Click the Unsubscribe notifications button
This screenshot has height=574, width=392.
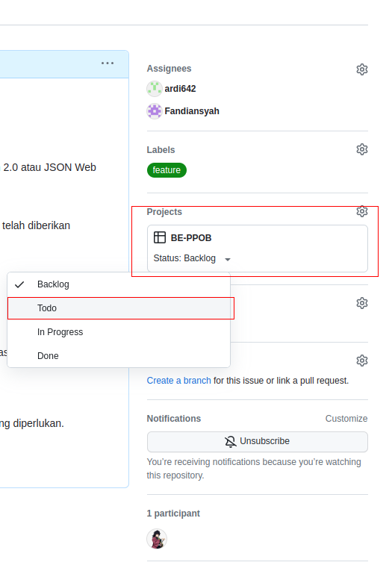point(257,441)
